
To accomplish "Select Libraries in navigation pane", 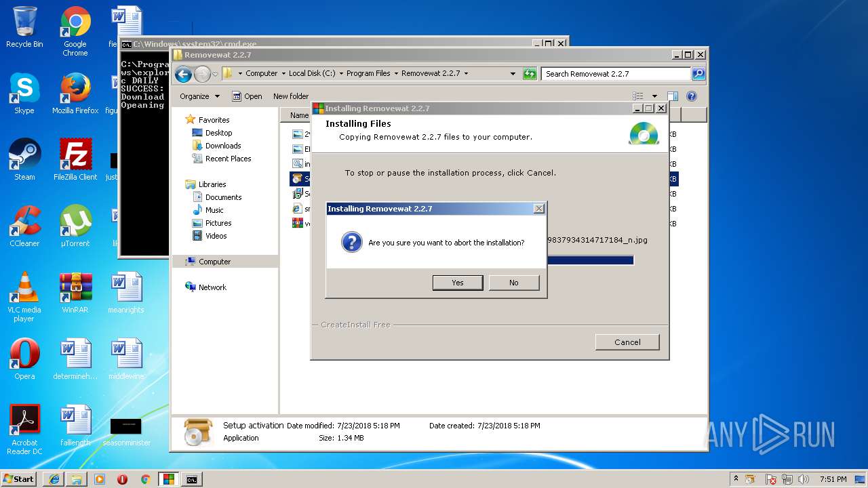I will 212,184.
